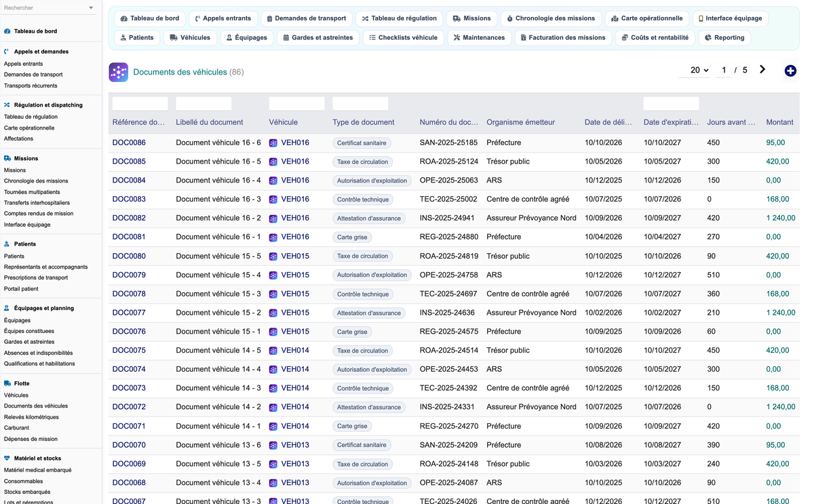Open Affectations in sidebar
This screenshot has width=814, height=504.
point(18,138)
